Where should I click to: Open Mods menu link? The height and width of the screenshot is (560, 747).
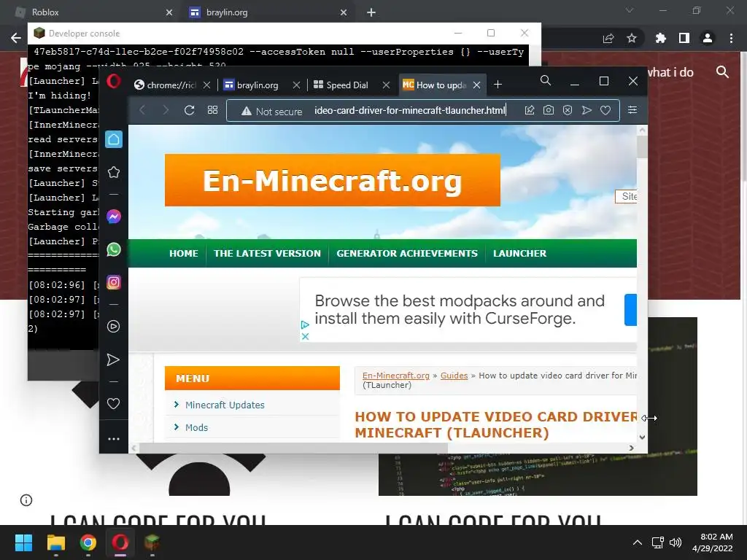pyautogui.click(x=196, y=427)
